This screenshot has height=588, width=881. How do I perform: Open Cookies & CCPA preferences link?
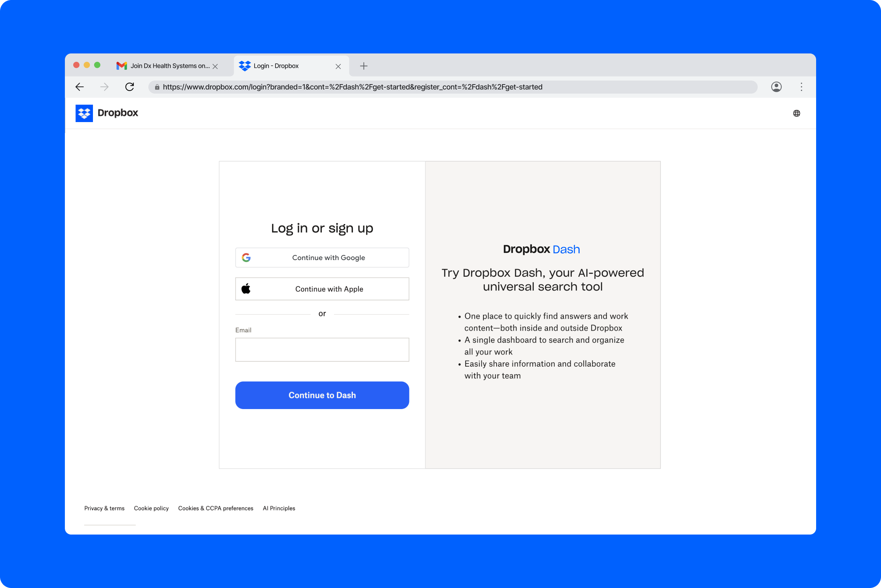[x=216, y=508]
